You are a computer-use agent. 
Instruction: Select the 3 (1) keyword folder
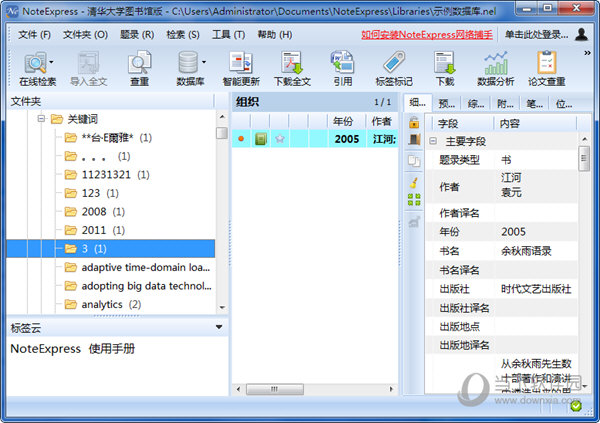coord(111,249)
